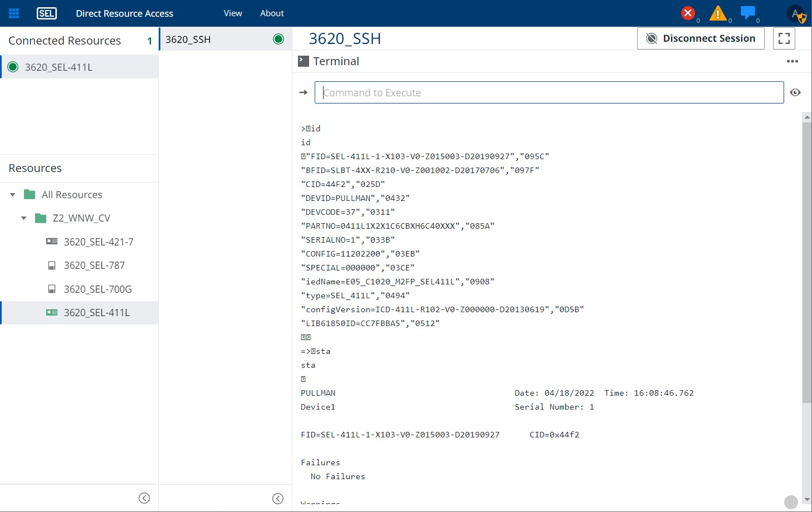Click the 3620_SEL-421-7 device icon
Screen dimensions: 812x512
(52, 242)
